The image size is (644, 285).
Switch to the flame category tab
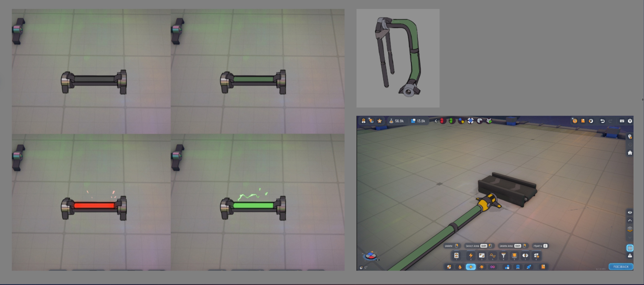click(460, 267)
